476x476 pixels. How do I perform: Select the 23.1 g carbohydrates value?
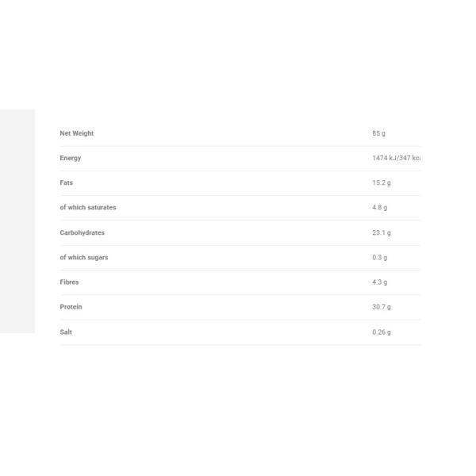381,232
